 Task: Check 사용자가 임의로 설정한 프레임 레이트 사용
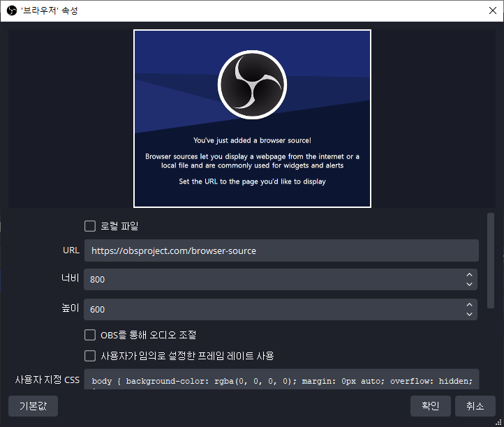90,356
